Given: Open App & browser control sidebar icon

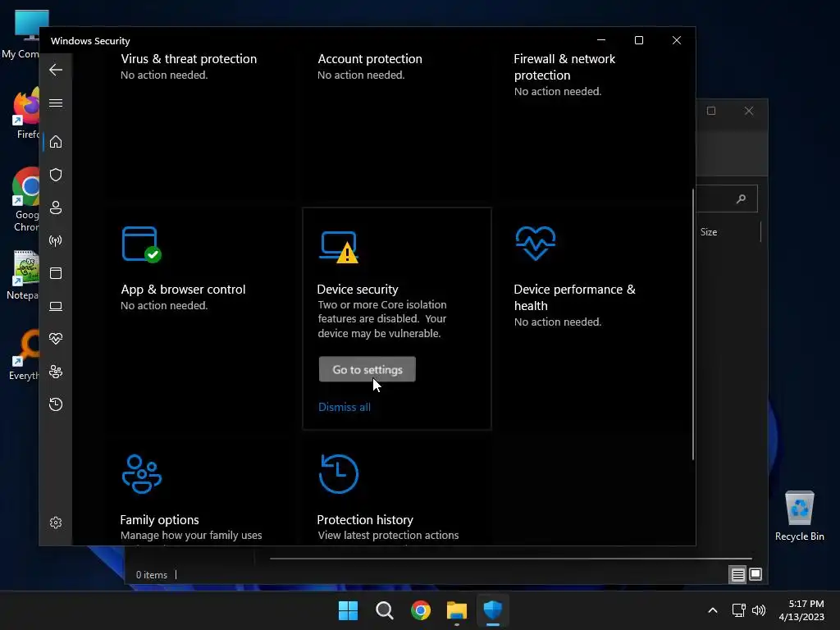Looking at the screenshot, I should [x=56, y=273].
